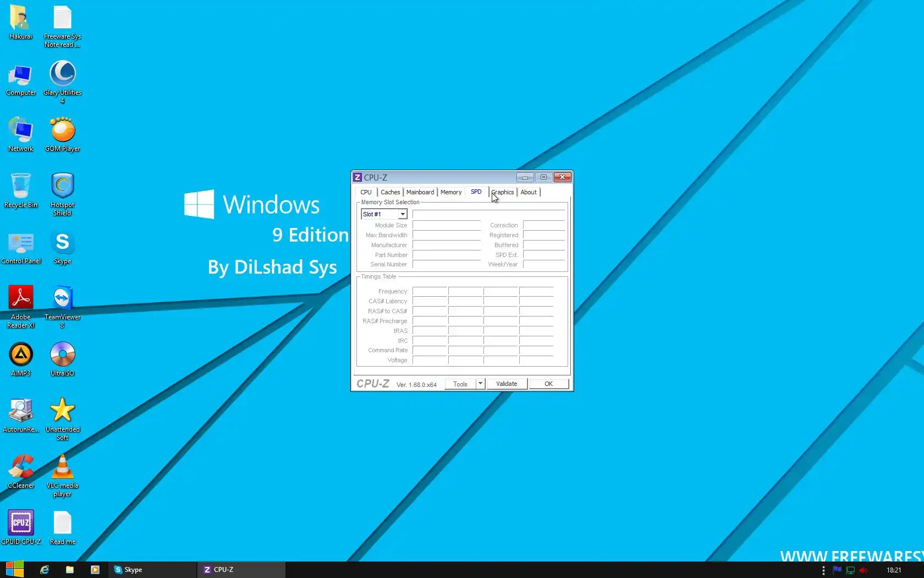Screen dimensions: 924x578
Task: Open File Explorer from taskbar
Action: (x=70, y=570)
